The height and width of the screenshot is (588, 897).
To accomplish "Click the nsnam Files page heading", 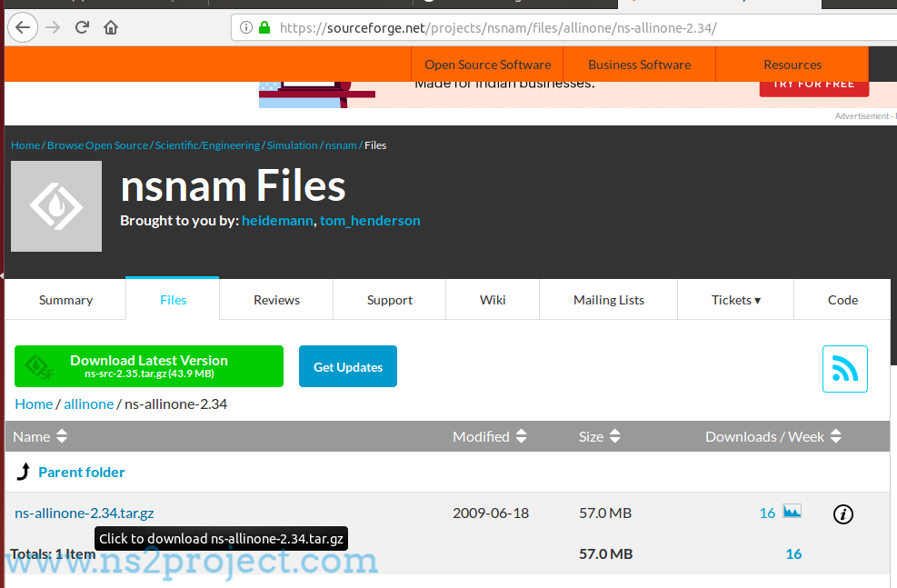I will (x=234, y=186).
